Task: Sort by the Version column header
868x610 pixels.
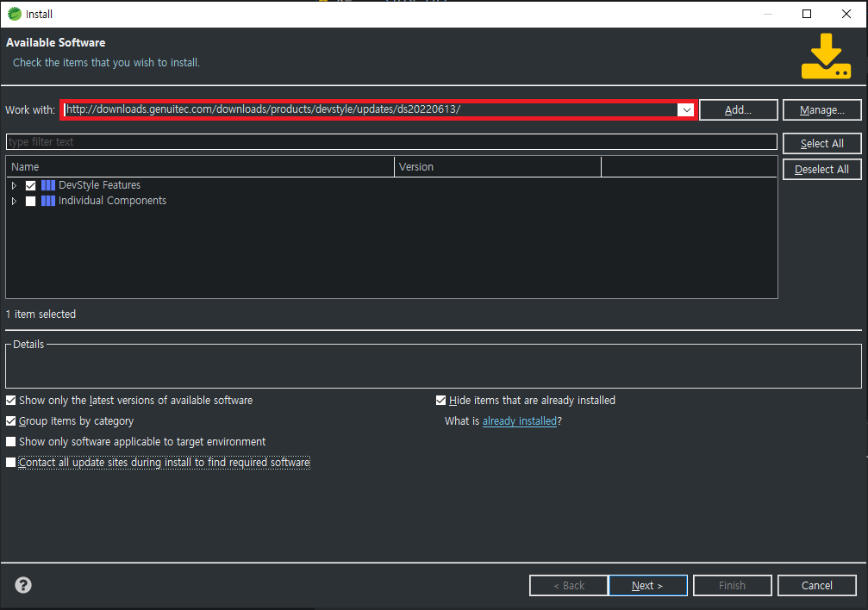Action: pyautogui.click(x=497, y=166)
